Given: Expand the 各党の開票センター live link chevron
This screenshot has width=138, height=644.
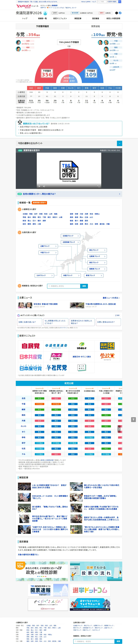Looking at the screenshot, I should click(x=120, y=194).
